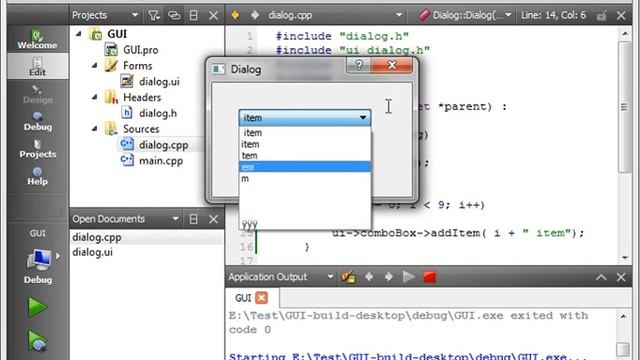
Task: Collapse the Sources folder
Action: click(x=94, y=129)
